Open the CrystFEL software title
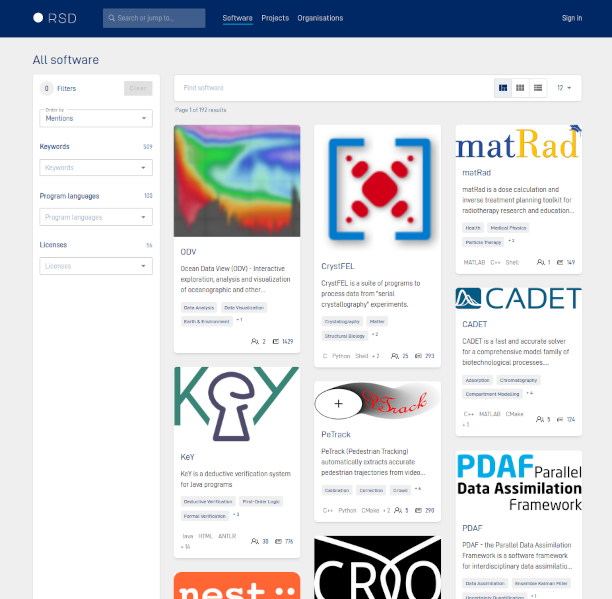This screenshot has width=612, height=599. (338, 266)
